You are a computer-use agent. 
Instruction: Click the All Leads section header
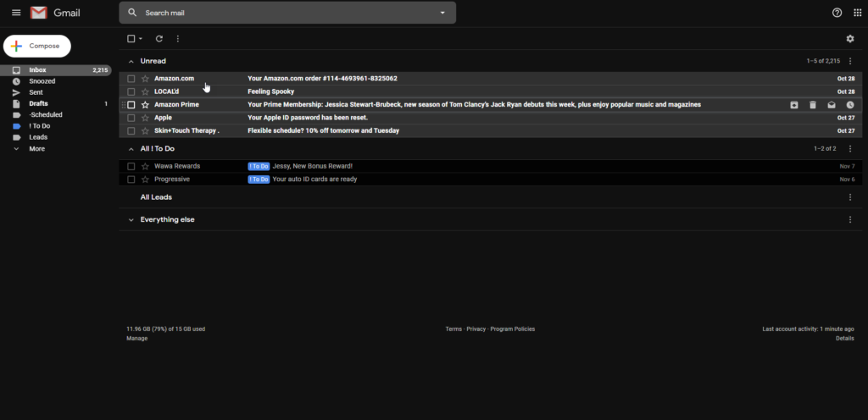156,197
